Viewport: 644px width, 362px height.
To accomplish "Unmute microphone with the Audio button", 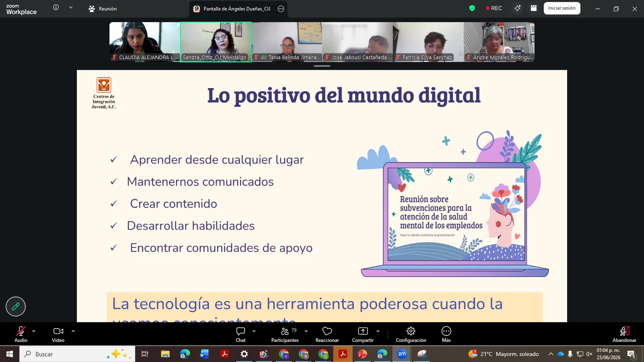I will click(21, 334).
